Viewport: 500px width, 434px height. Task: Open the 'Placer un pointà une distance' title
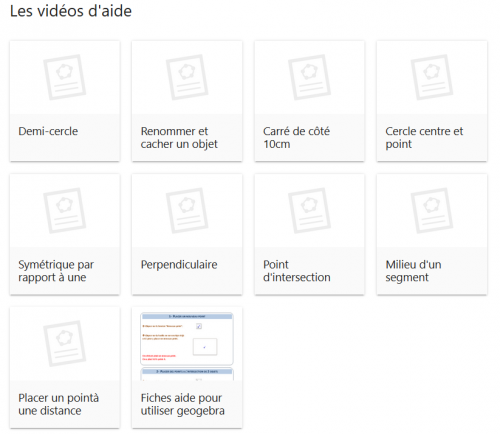pos(59,404)
